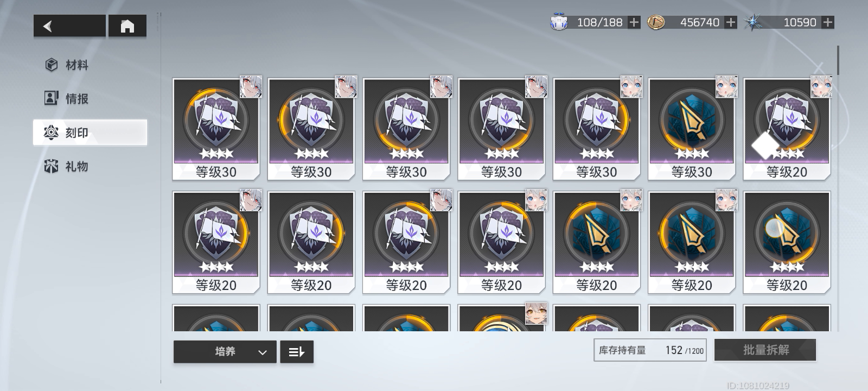Select first level 30 flag shield engraving
Viewport: 868px width, 391px height.
click(216, 129)
